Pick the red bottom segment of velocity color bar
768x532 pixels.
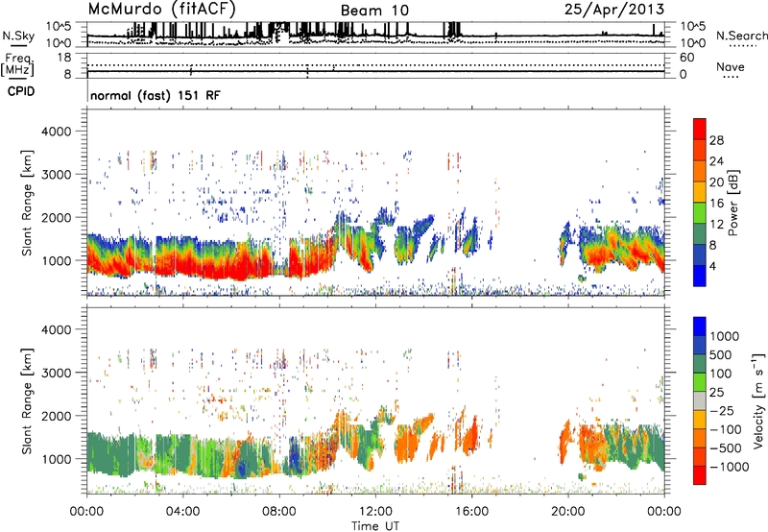pos(700,475)
